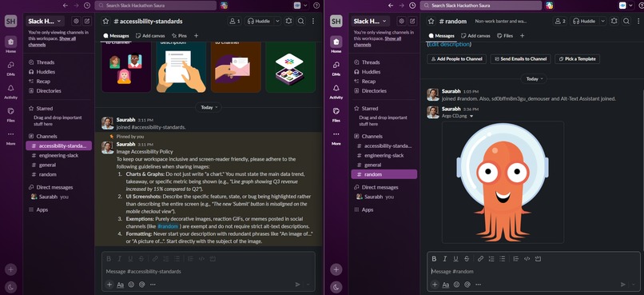The height and width of the screenshot is (295, 644).
Task: Open status dropdown arrow in left window's top bar
Action: click(305, 6)
